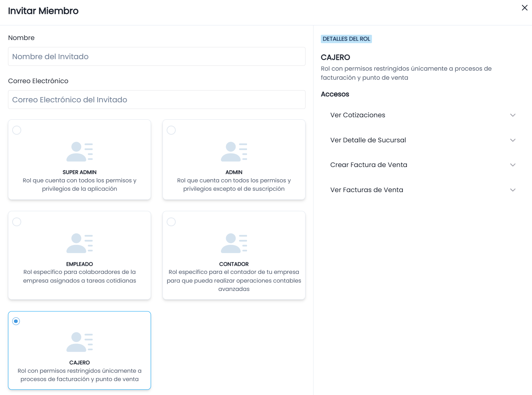Click the CONTADOR user icon
The width and height of the screenshot is (532, 395).
tap(234, 243)
